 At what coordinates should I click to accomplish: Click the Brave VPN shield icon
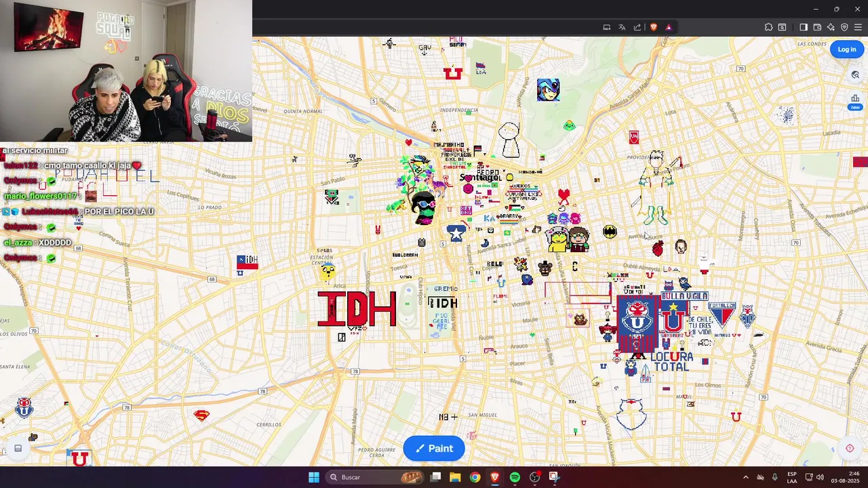pos(844,27)
